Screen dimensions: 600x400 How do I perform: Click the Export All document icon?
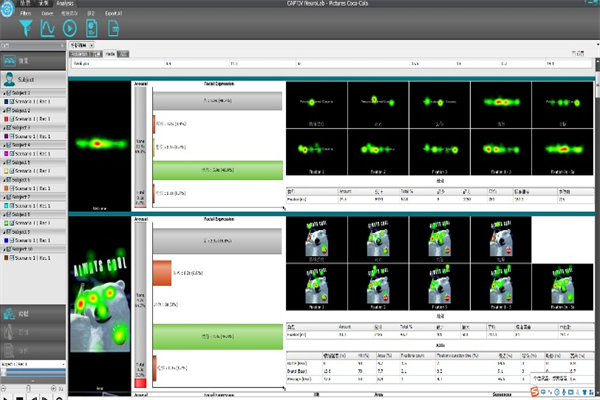point(113,29)
